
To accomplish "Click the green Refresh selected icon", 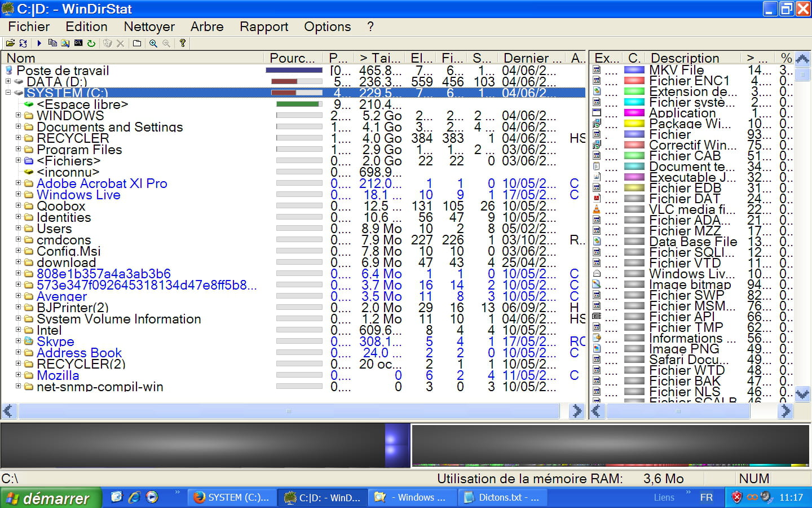I will [91, 43].
